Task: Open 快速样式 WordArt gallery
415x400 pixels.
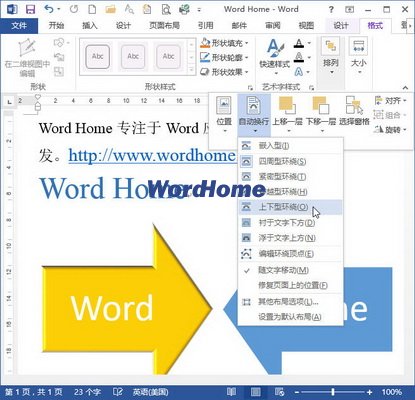Action: click(x=275, y=57)
